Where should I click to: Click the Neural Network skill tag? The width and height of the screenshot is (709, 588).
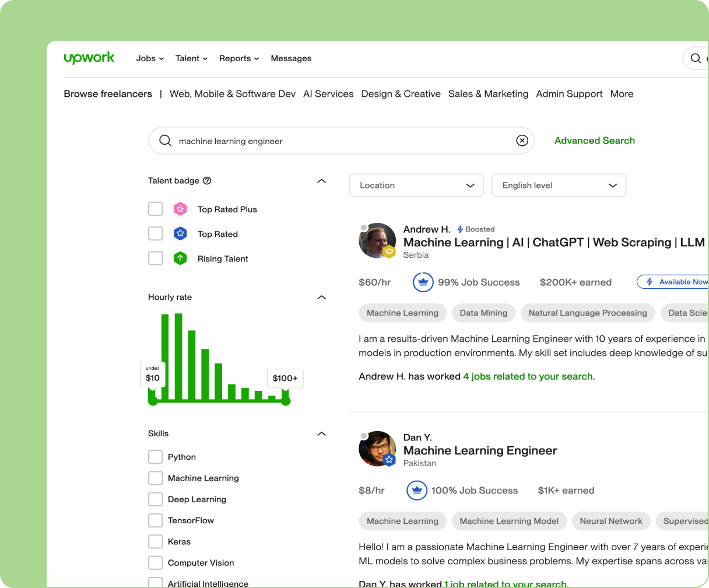(x=611, y=521)
